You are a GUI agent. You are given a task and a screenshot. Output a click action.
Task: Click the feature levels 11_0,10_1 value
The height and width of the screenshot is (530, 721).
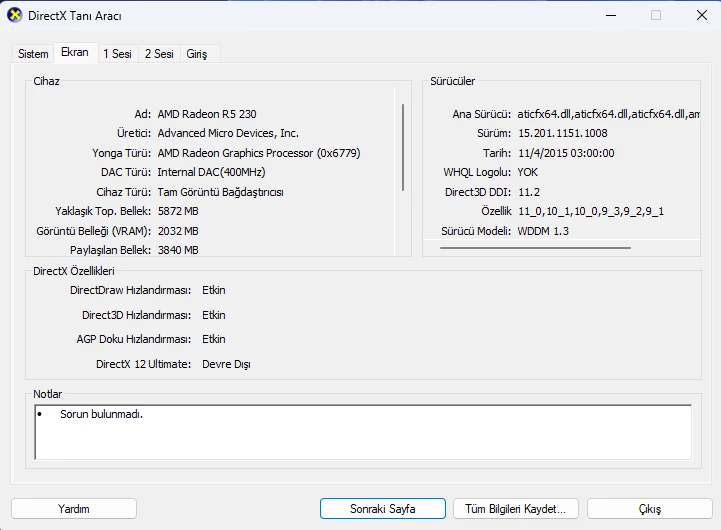(x=591, y=211)
